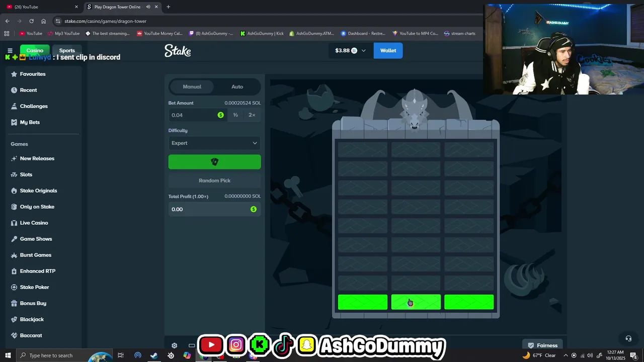Open YouTube bookmark
The image size is (644, 362).
point(31,34)
